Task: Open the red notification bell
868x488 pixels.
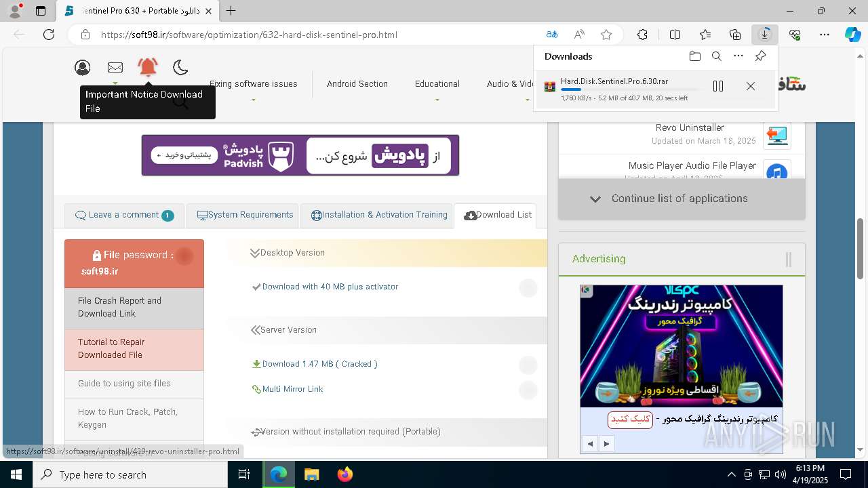Action: (148, 66)
